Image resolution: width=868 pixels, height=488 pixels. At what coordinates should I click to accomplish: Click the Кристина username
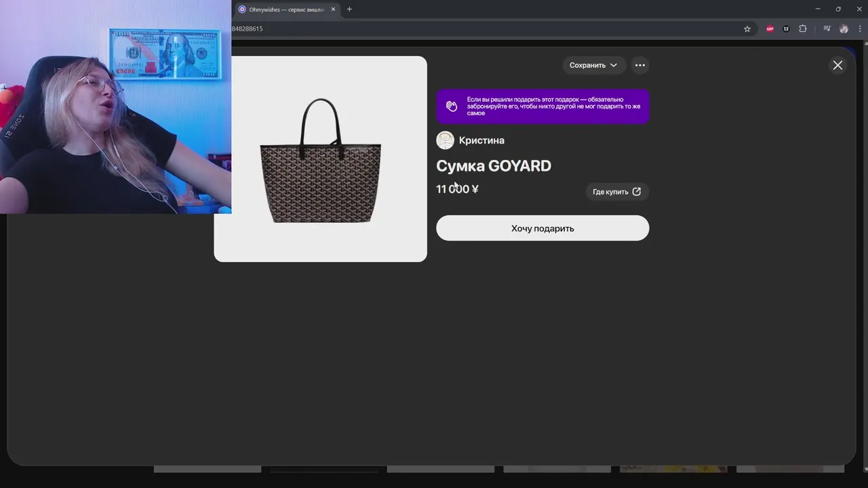(481, 140)
